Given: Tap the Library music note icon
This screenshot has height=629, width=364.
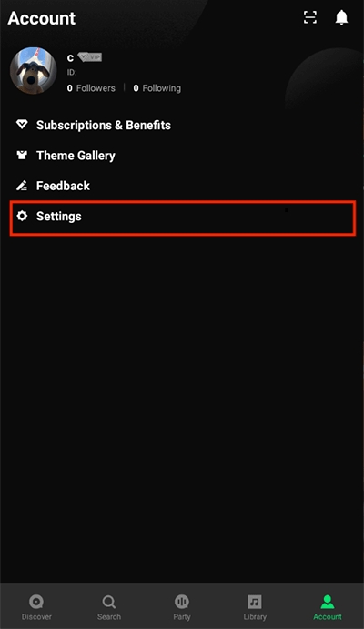Looking at the screenshot, I should click(x=255, y=602).
